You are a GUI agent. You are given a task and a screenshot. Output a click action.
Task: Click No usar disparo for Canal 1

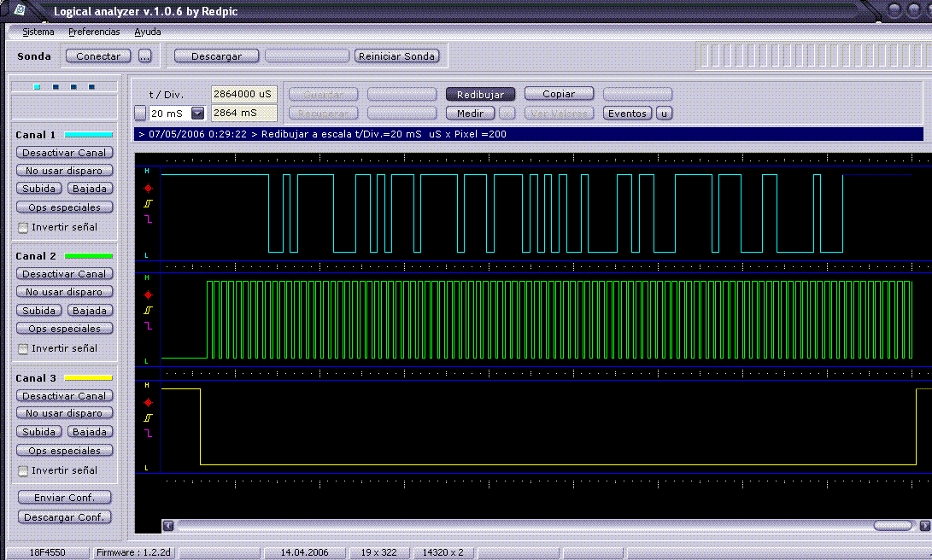click(64, 171)
